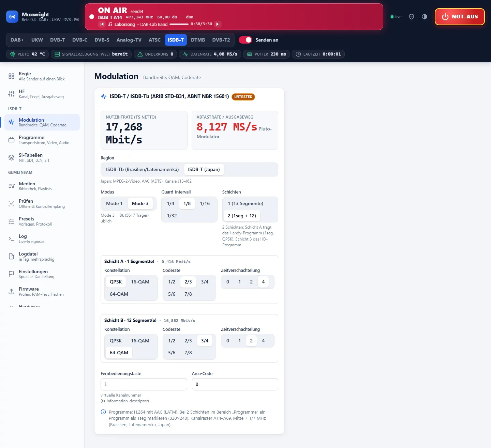491x448 pixels.
Task: Click the UNTESTED badge
Action: (243, 97)
